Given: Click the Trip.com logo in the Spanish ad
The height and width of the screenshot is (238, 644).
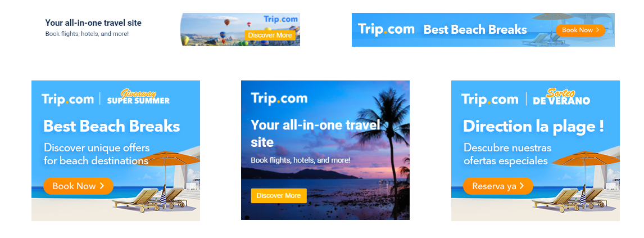Looking at the screenshot, I should point(489,100).
